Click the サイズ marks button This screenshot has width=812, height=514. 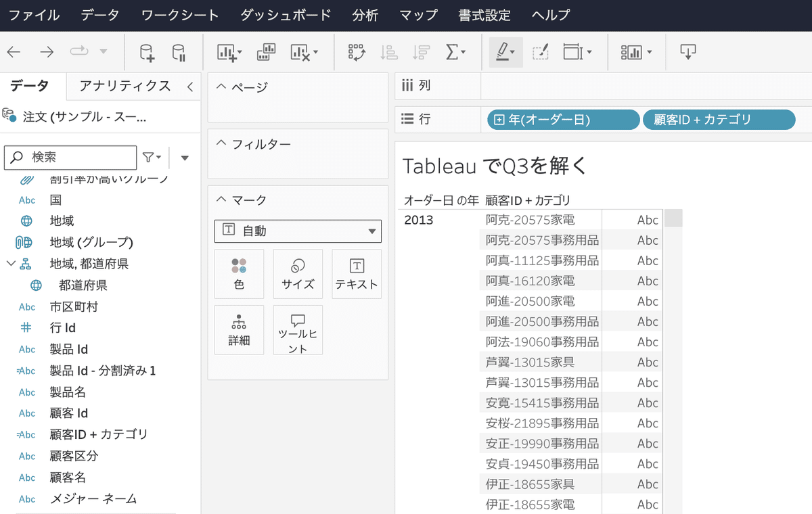(298, 274)
